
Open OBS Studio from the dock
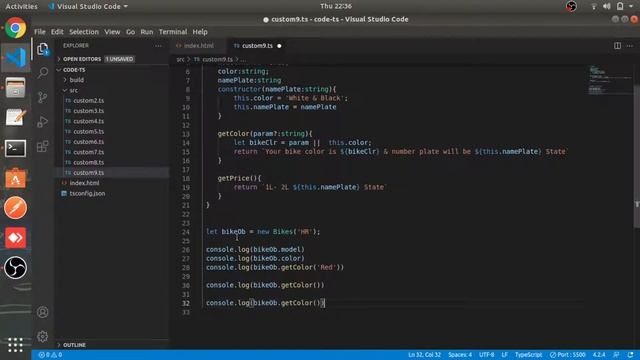[x=16, y=268]
